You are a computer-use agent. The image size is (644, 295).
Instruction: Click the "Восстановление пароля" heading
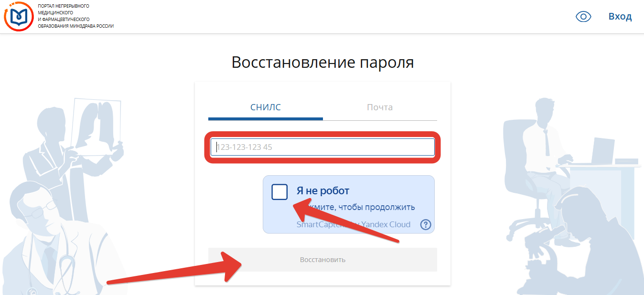tap(322, 63)
